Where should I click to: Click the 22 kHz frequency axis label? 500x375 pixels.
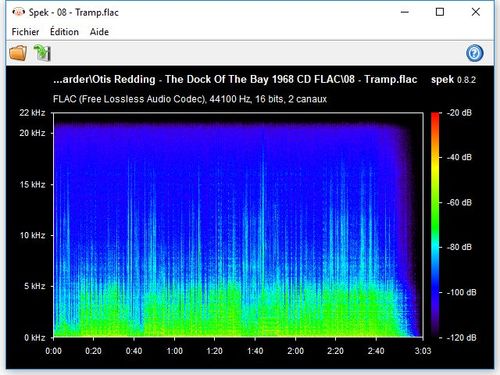pos(32,113)
